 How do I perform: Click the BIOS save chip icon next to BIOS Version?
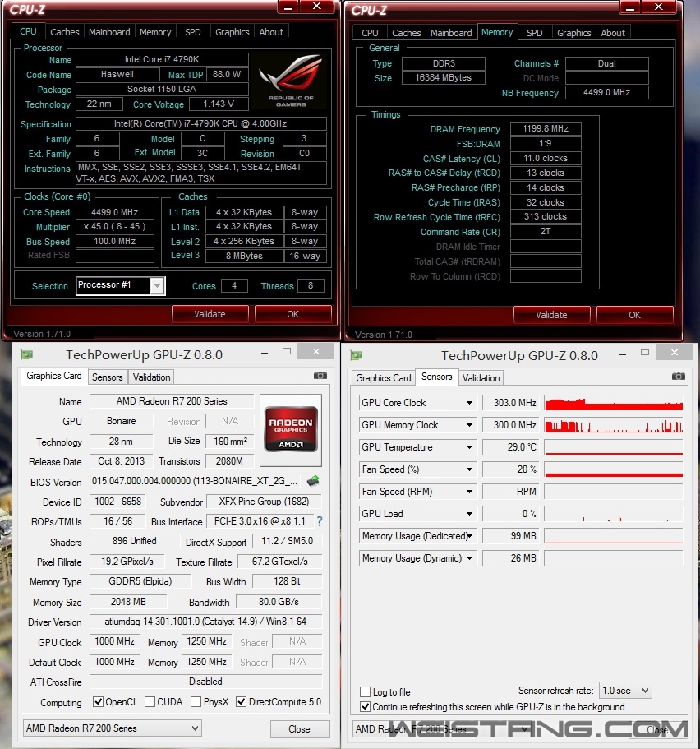click(x=313, y=480)
